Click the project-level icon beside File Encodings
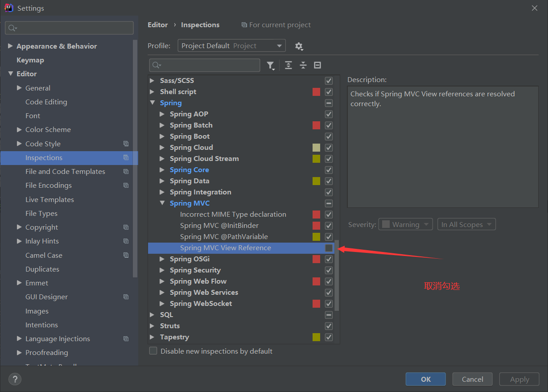This screenshot has width=548, height=392. pos(126,185)
